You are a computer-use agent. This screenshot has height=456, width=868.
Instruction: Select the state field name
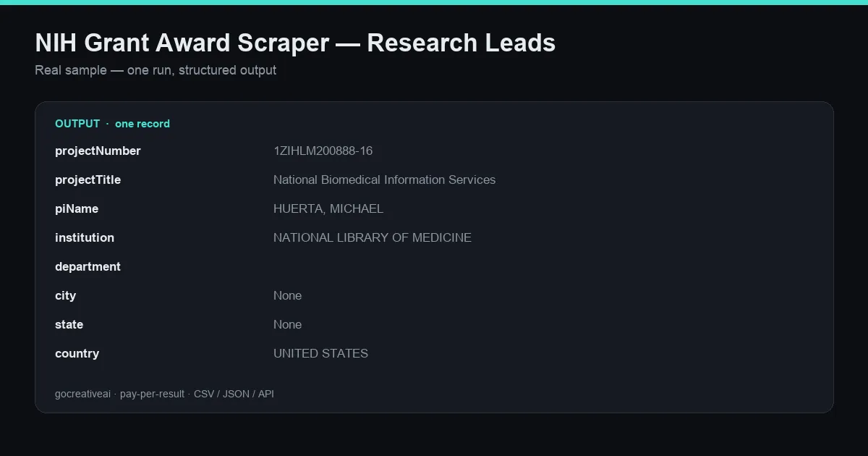pyautogui.click(x=69, y=325)
